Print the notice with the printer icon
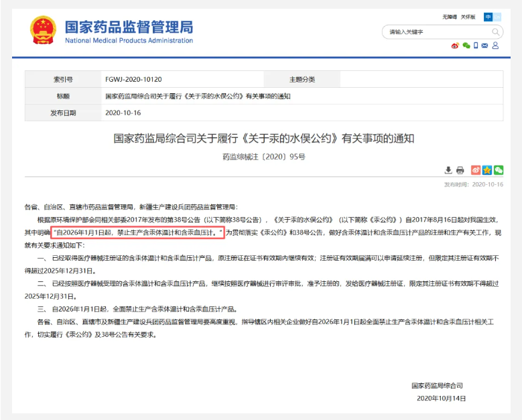This screenshot has height=420, width=522. click(x=460, y=170)
